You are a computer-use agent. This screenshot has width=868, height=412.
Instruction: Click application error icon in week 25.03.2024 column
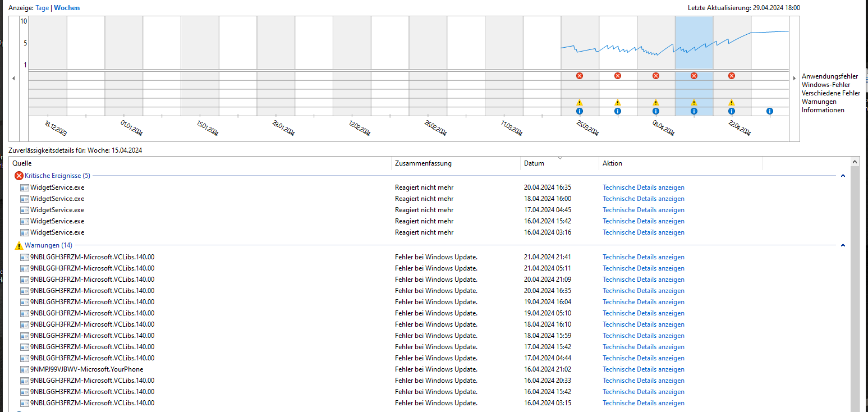click(580, 76)
